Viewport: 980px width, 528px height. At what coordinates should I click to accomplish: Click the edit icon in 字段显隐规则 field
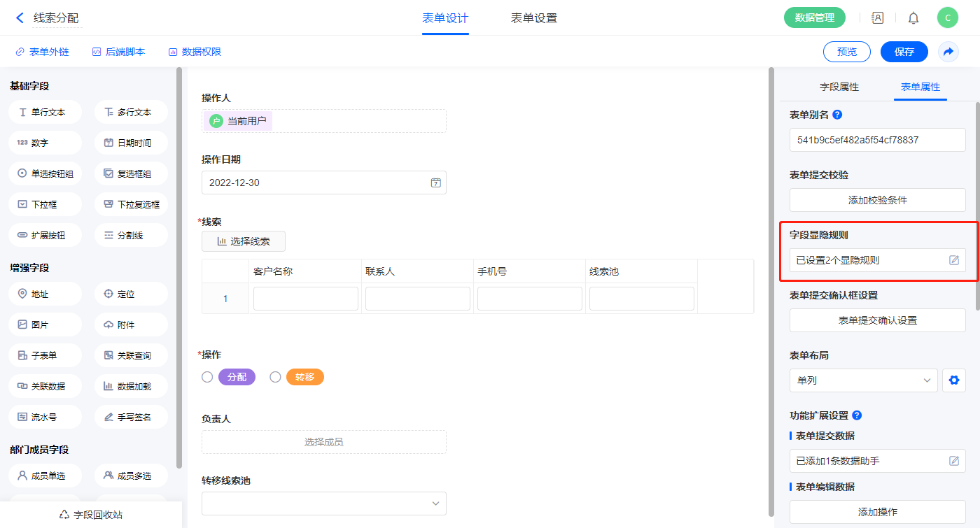point(953,260)
